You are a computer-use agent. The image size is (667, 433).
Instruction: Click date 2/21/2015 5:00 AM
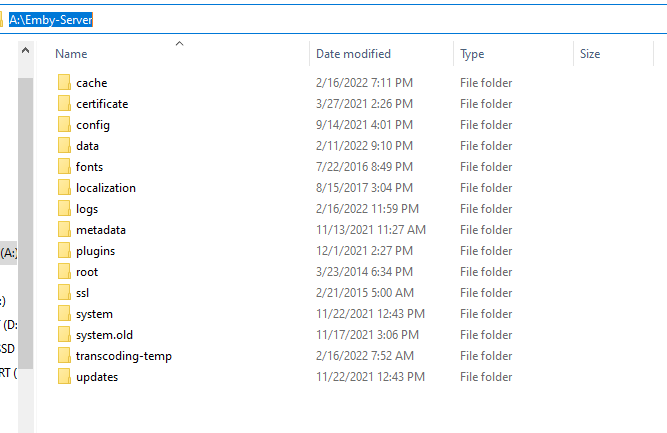[x=365, y=293]
